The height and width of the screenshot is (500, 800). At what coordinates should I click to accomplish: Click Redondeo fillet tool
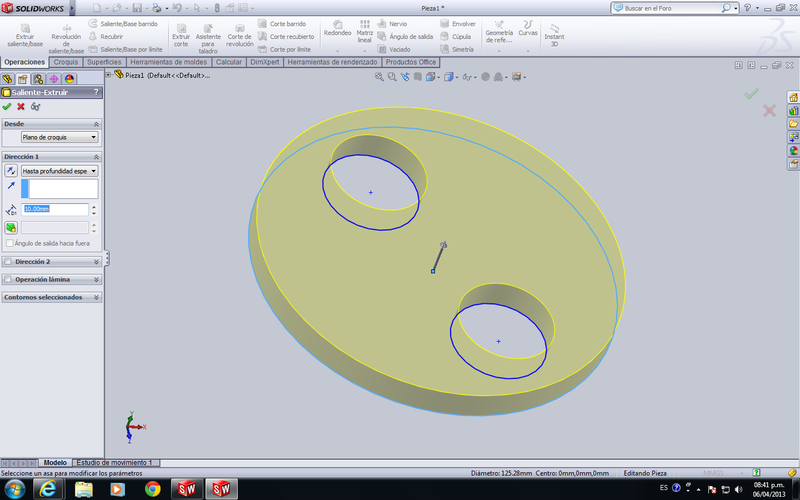click(337, 29)
